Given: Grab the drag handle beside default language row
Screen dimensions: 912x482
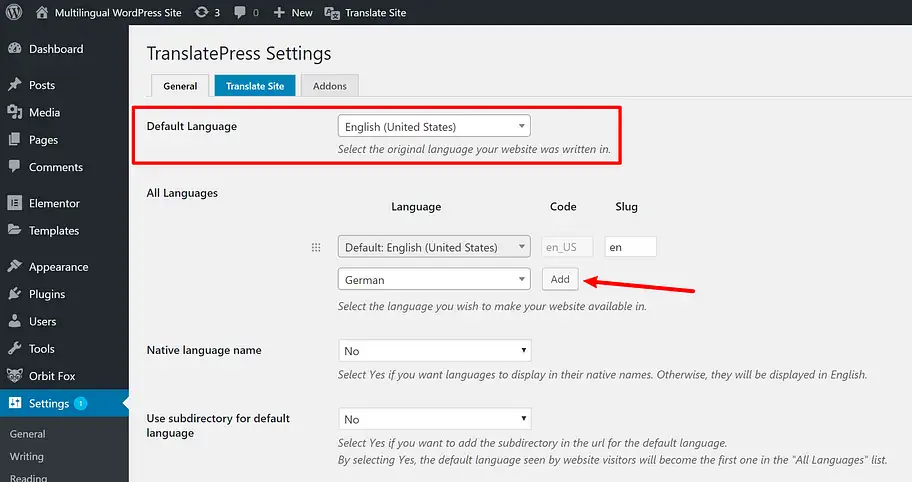Looking at the screenshot, I should coord(316,247).
